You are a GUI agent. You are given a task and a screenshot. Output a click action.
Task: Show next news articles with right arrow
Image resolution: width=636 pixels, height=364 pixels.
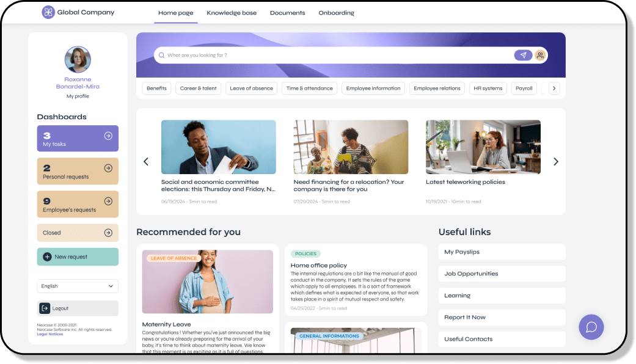click(x=556, y=162)
